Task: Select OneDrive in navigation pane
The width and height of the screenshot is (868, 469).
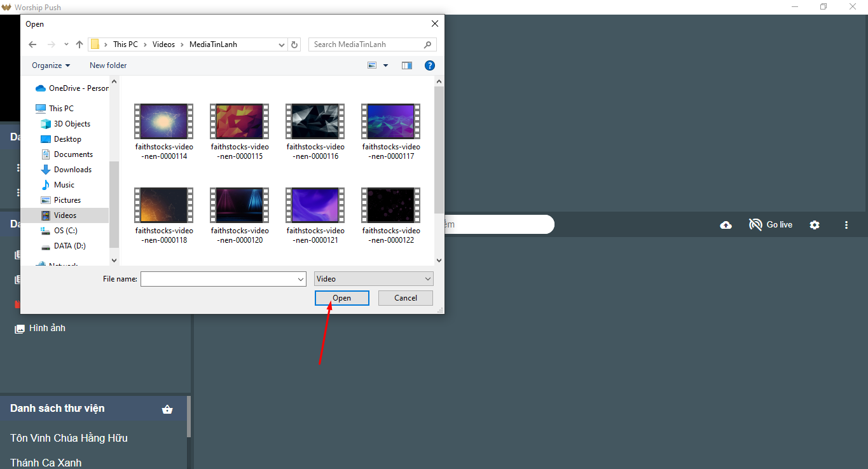Action: [x=72, y=88]
